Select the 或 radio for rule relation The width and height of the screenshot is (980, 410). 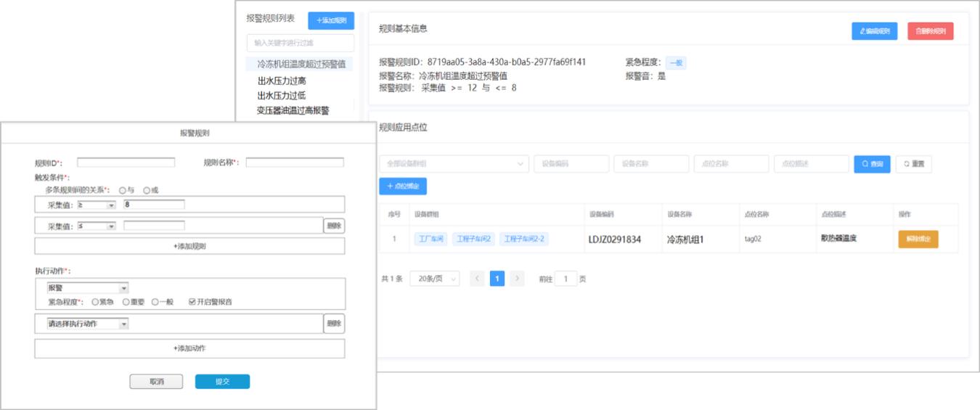coord(147,190)
